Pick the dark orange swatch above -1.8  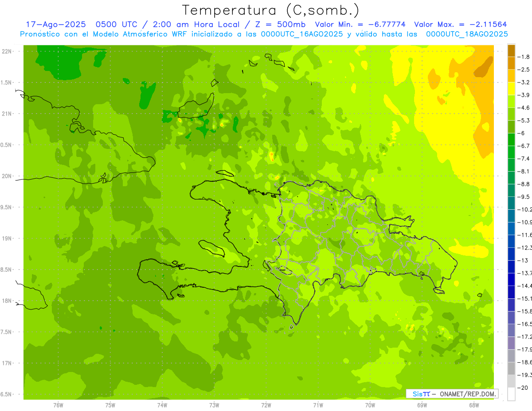[x=511, y=51]
